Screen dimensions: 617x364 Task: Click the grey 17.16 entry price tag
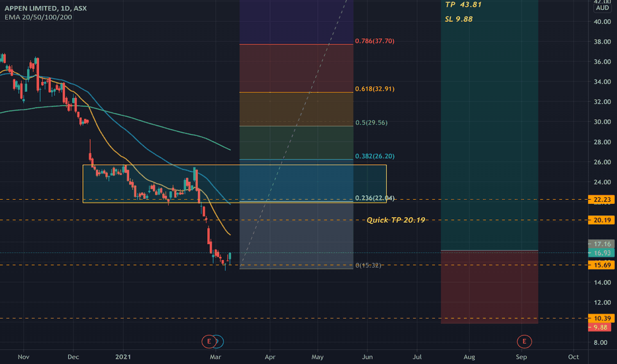click(x=601, y=244)
